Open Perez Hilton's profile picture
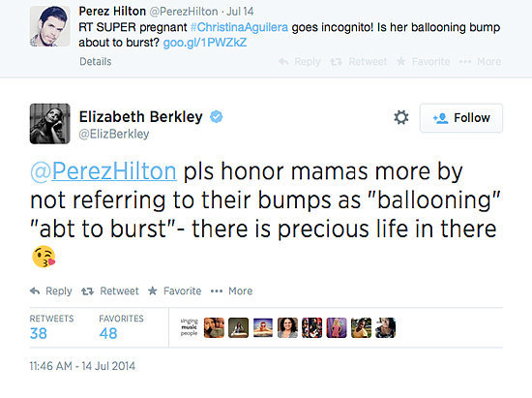 click(50, 26)
